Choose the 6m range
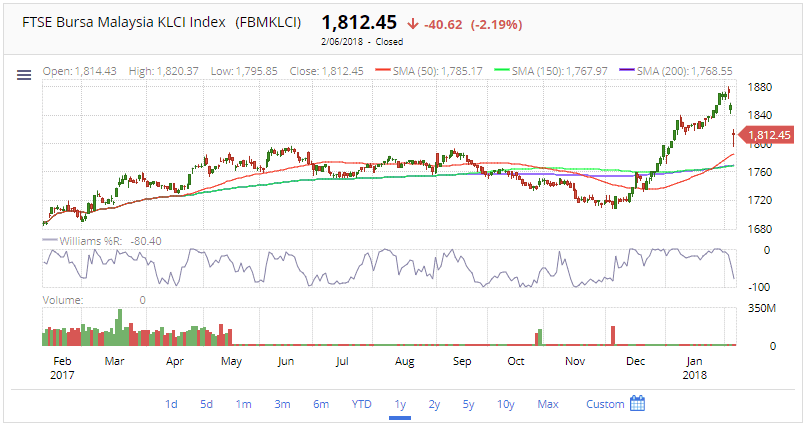 pyautogui.click(x=321, y=404)
